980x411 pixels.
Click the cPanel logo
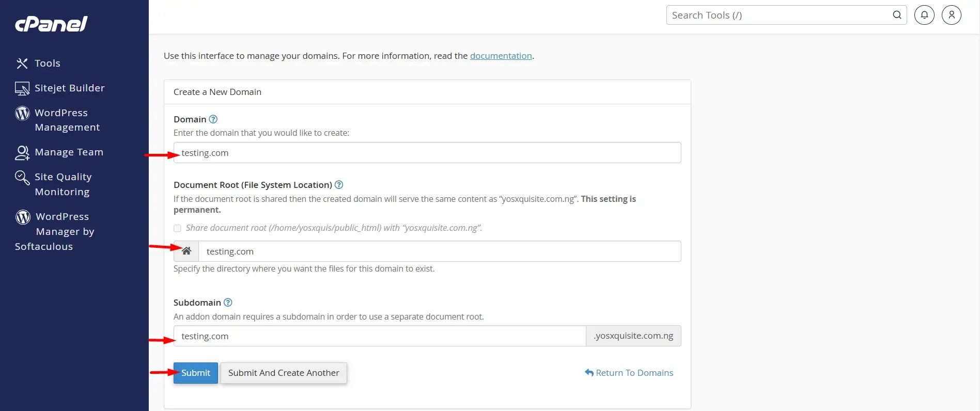point(51,24)
